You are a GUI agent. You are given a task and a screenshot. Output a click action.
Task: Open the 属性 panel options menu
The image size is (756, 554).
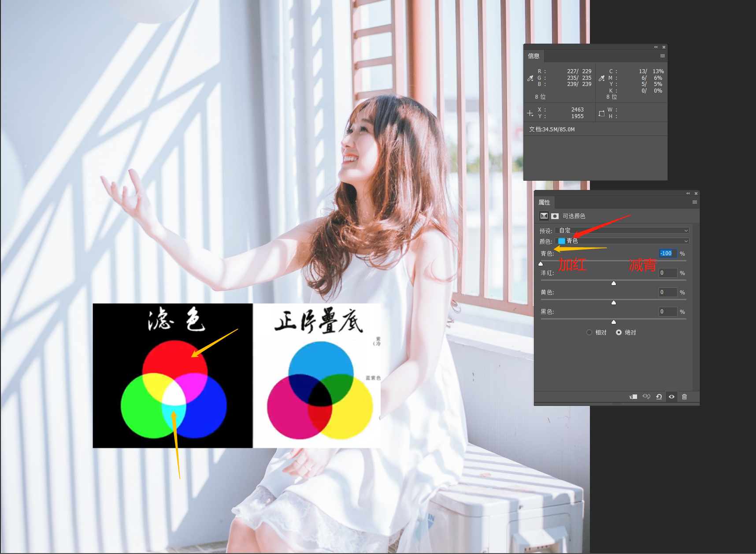point(695,202)
